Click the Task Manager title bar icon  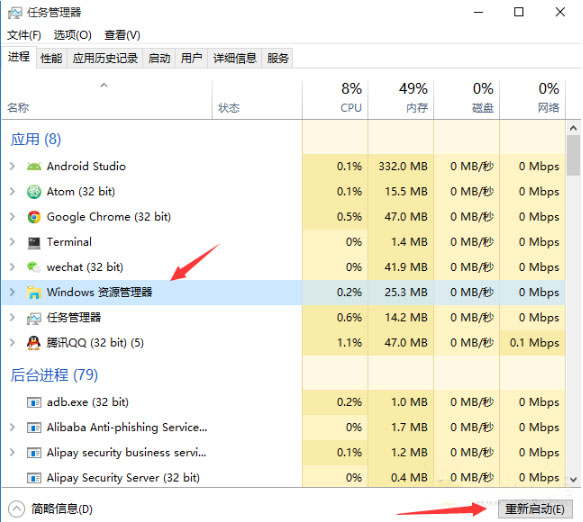(15, 13)
